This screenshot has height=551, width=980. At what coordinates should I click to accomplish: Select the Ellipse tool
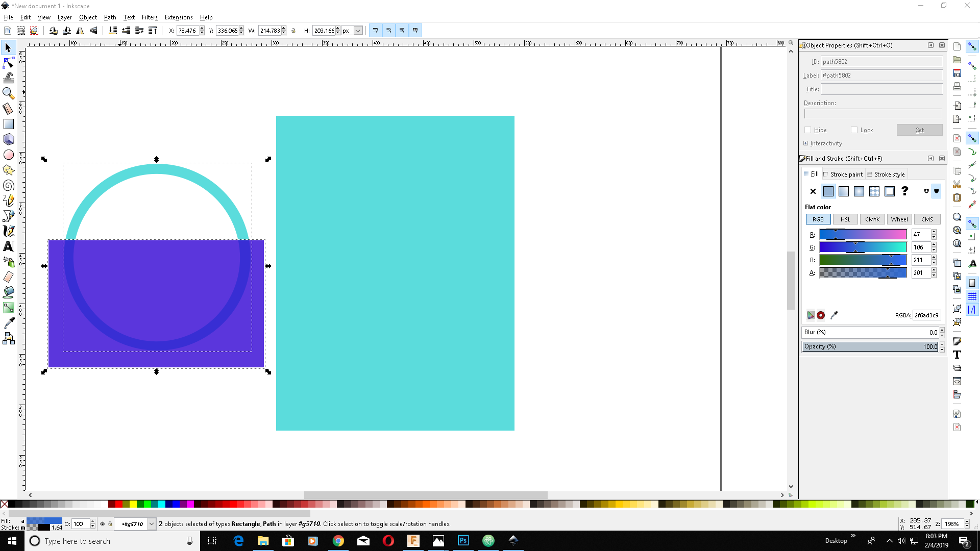[x=8, y=155]
